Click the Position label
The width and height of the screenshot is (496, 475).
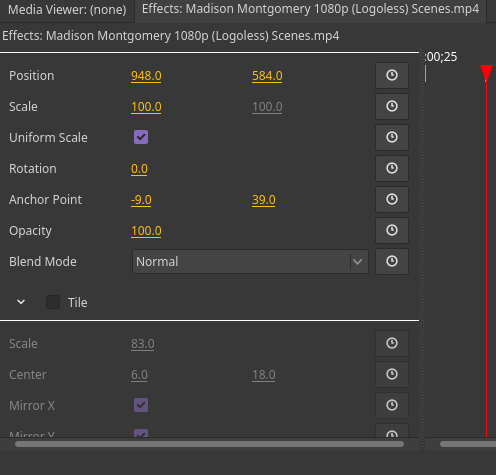point(31,76)
